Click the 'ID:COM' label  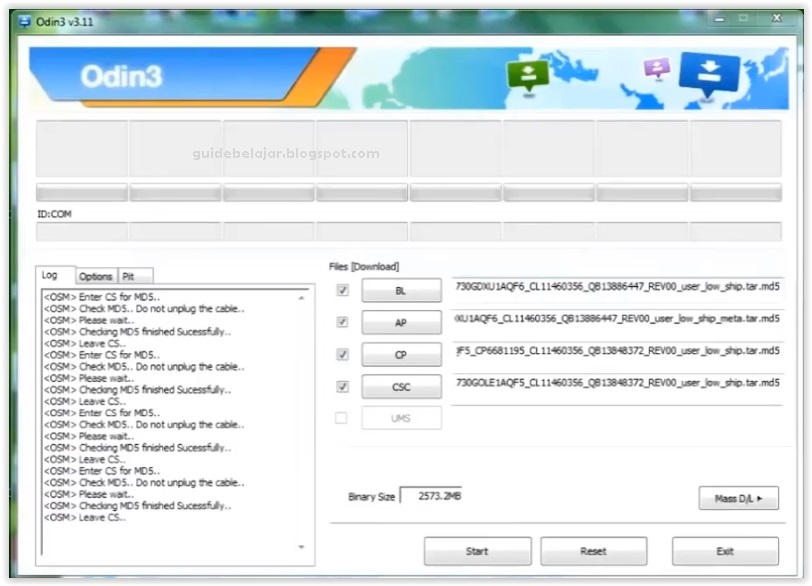54,214
